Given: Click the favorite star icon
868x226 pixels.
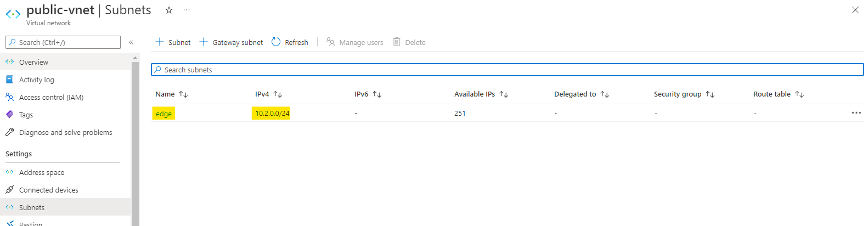Looking at the screenshot, I should click(169, 10).
